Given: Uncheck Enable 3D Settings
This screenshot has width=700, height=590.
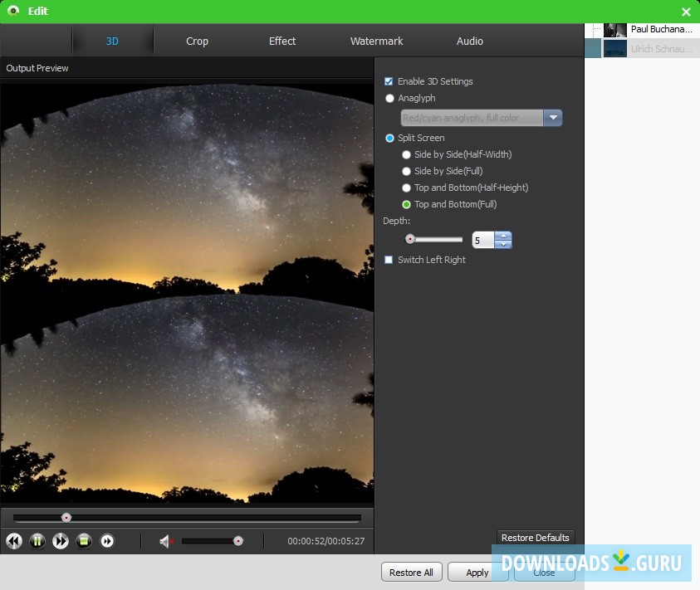Looking at the screenshot, I should pyautogui.click(x=389, y=81).
